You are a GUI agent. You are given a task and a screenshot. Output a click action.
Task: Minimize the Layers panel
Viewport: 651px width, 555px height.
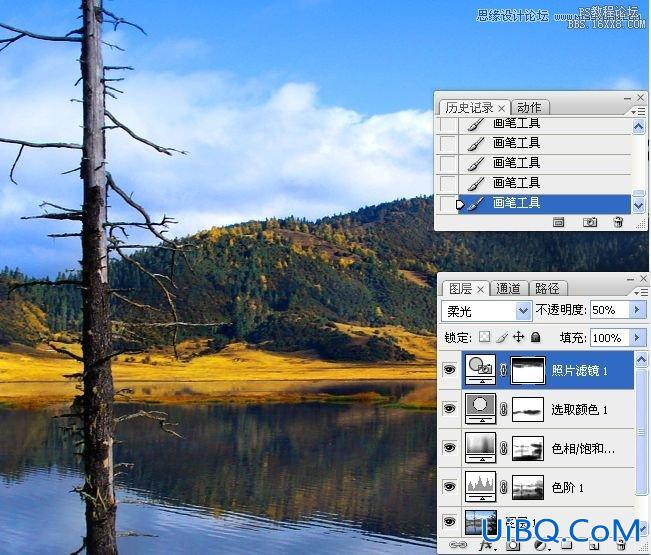click(631, 279)
